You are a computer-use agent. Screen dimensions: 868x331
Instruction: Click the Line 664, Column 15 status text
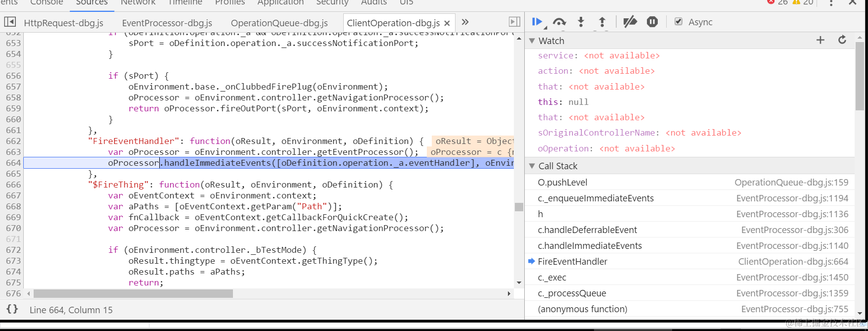coord(71,310)
